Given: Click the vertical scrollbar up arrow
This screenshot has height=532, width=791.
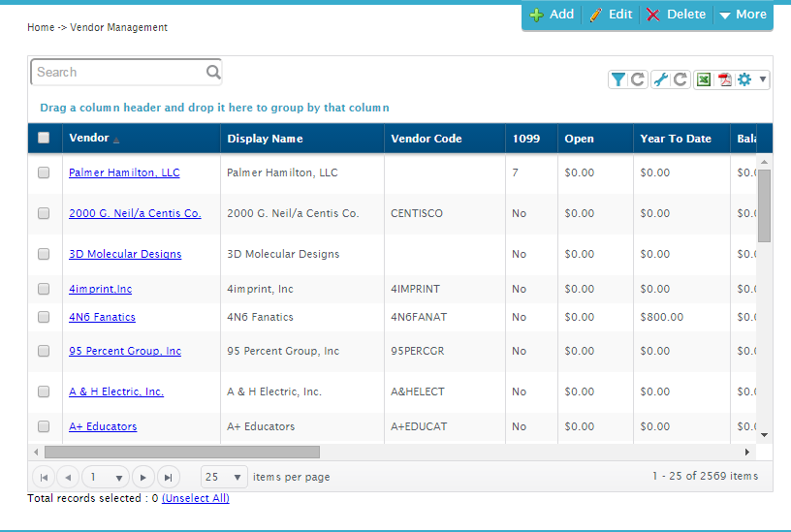Looking at the screenshot, I should pos(764,162).
